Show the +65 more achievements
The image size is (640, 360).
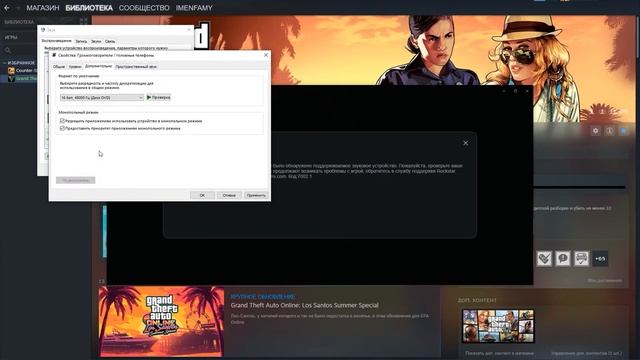click(600, 258)
